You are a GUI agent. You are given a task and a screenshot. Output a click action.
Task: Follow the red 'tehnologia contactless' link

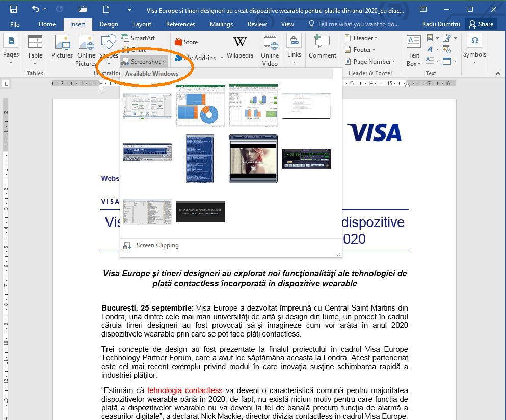click(x=184, y=390)
